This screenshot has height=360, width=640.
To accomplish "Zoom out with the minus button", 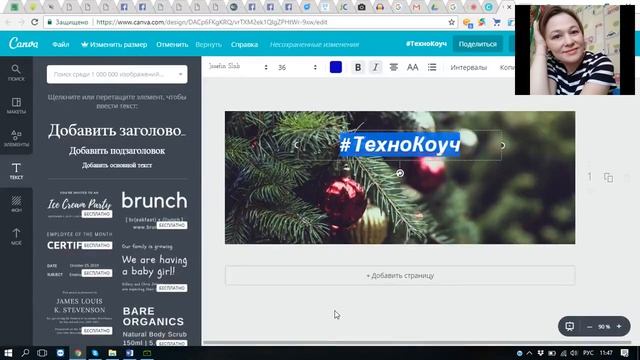I will [x=589, y=327].
